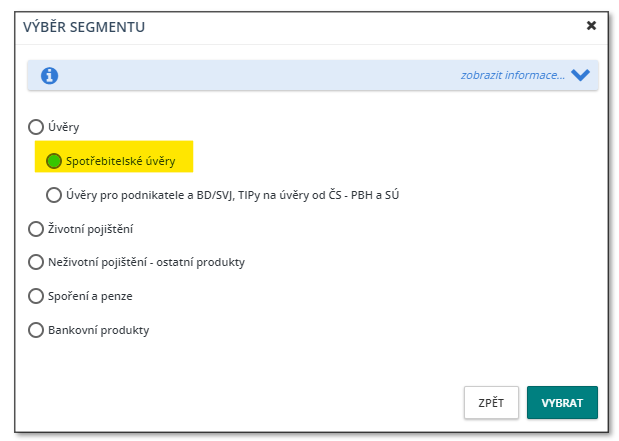Image resolution: width=619 pixels, height=441 pixels.
Task: Choose Úvěry pro podnikatele a BD/SVJ option
Action: pyautogui.click(x=54, y=195)
